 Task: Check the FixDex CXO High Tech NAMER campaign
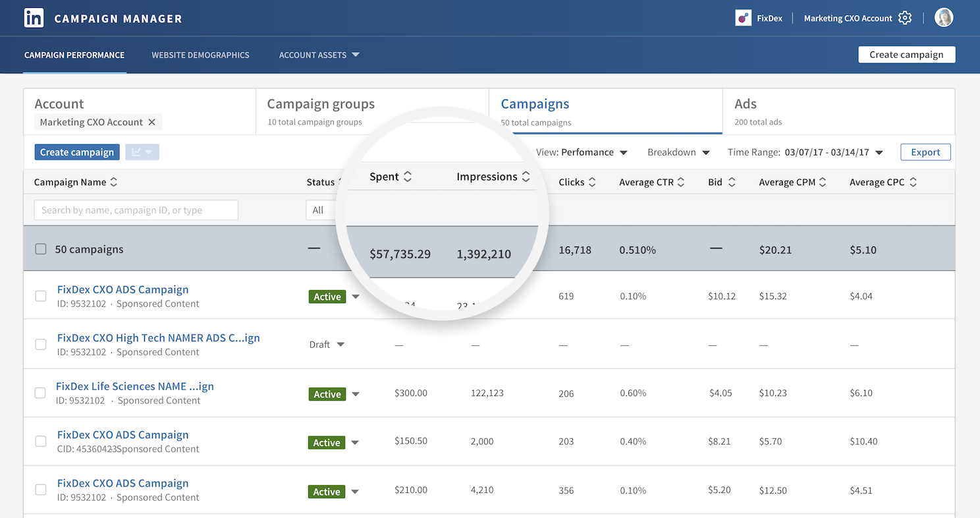point(41,345)
